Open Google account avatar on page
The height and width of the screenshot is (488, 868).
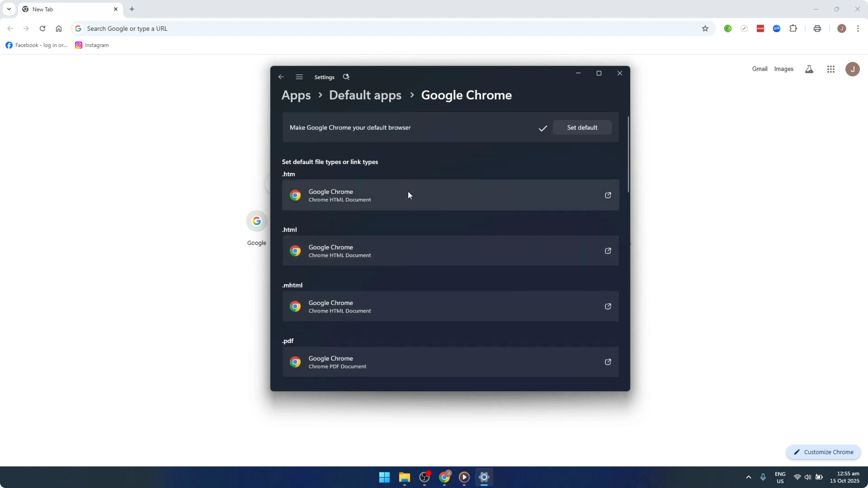[x=852, y=69]
